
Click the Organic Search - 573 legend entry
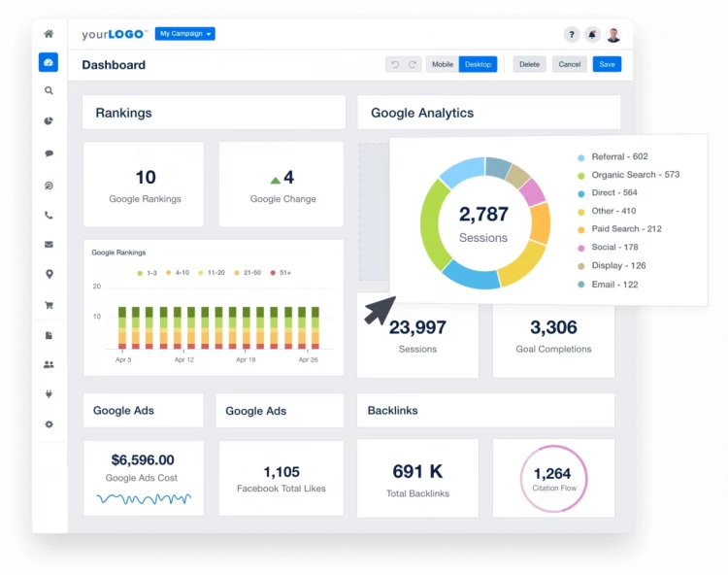tap(628, 175)
